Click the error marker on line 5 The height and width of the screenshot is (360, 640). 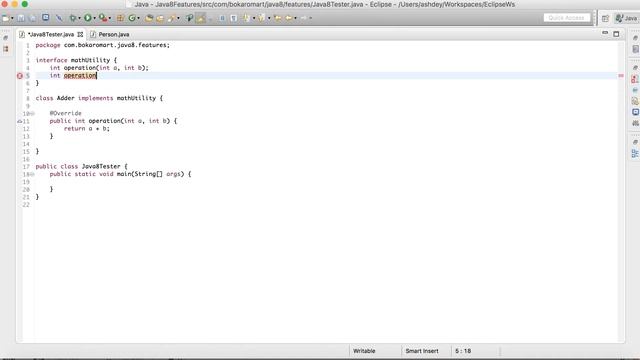point(20,76)
